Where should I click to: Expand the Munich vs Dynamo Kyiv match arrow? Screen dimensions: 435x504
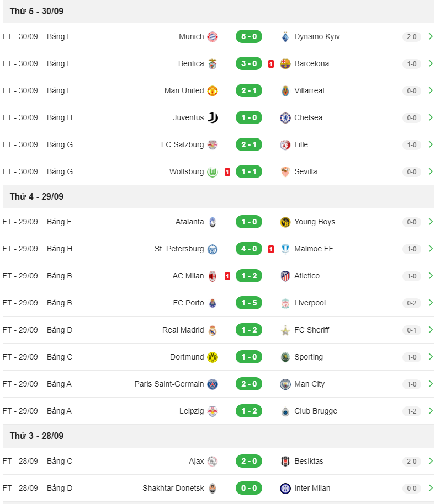click(431, 36)
